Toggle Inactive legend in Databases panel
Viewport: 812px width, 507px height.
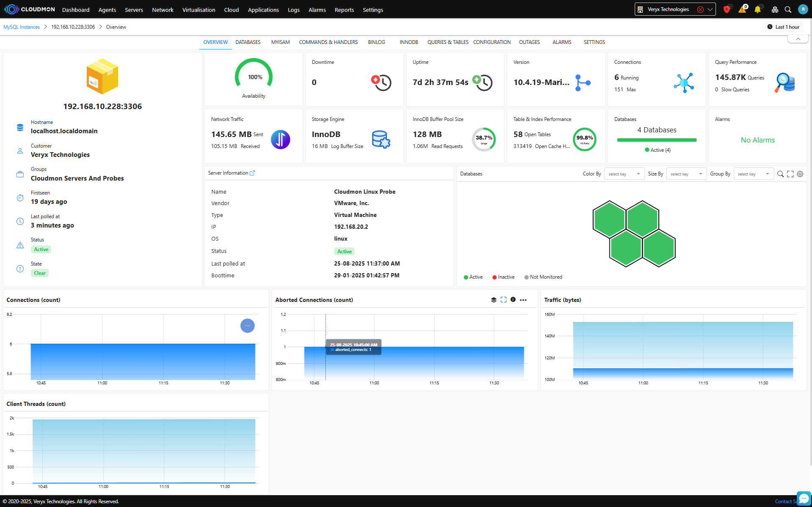(504, 277)
